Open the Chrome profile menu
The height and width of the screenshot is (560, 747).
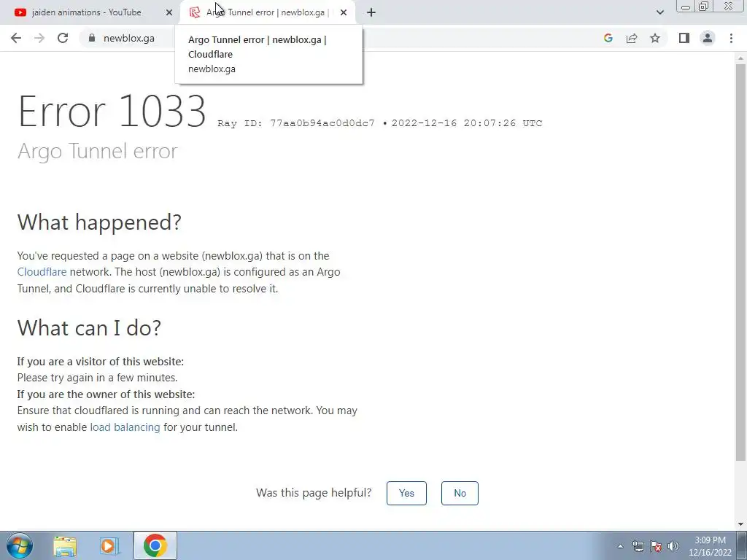[x=708, y=38]
